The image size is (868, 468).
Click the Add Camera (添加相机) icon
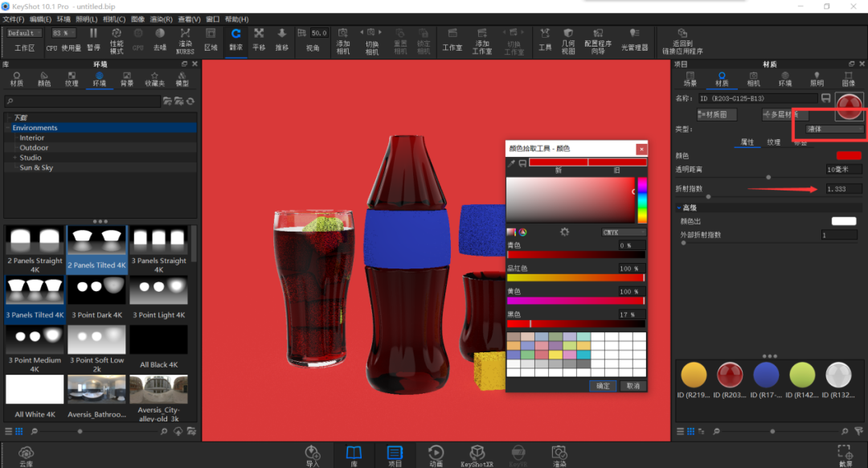click(x=343, y=42)
